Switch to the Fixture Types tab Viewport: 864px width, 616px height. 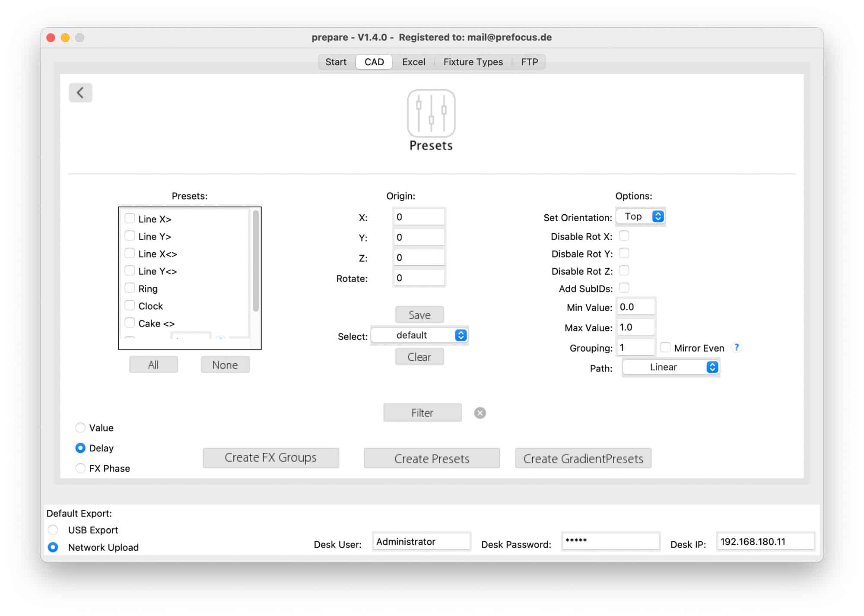point(473,62)
